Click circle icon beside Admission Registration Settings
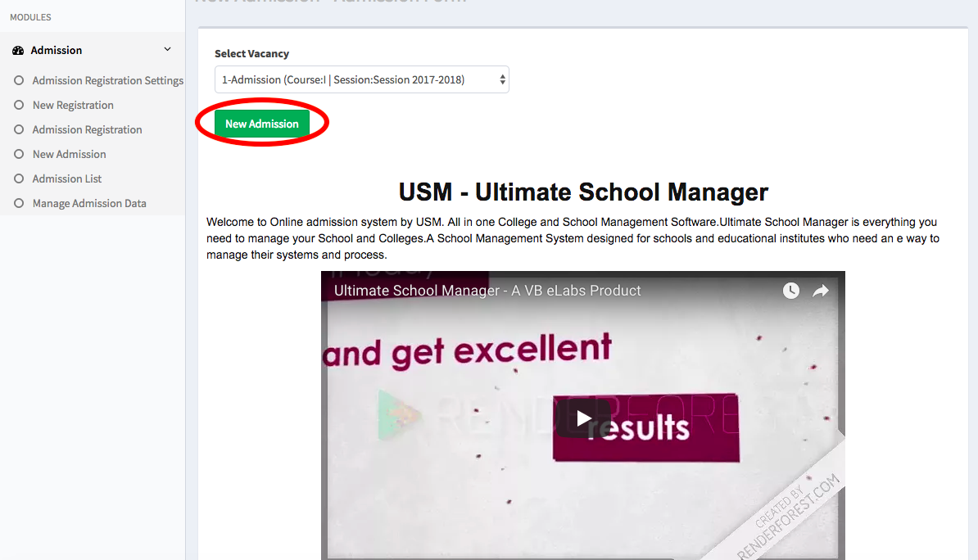 pyautogui.click(x=19, y=80)
